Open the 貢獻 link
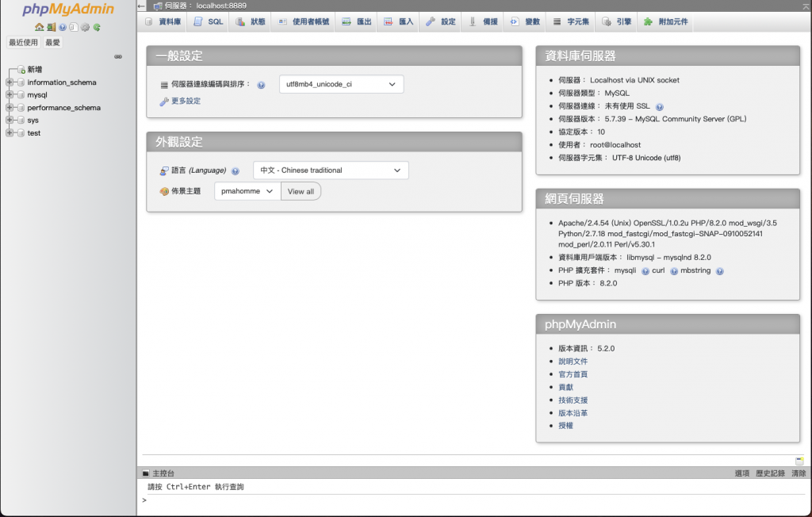 coord(565,388)
